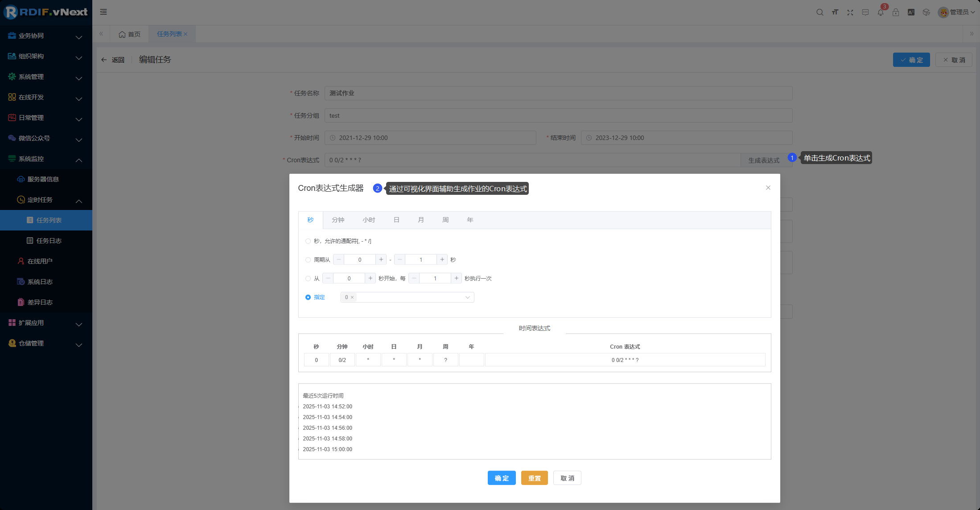Click the notification bell with badge 3
The image size is (980, 510).
coord(881,12)
